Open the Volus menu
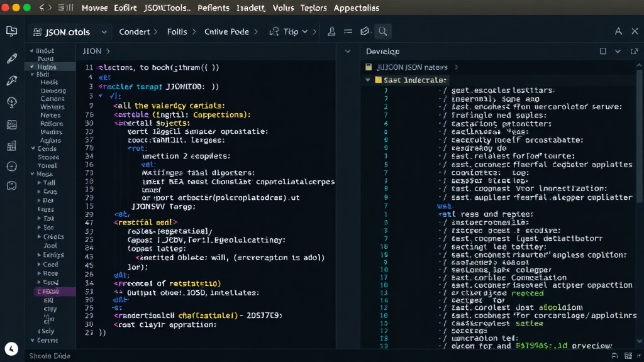The width and height of the screenshot is (644, 362). coord(284,8)
